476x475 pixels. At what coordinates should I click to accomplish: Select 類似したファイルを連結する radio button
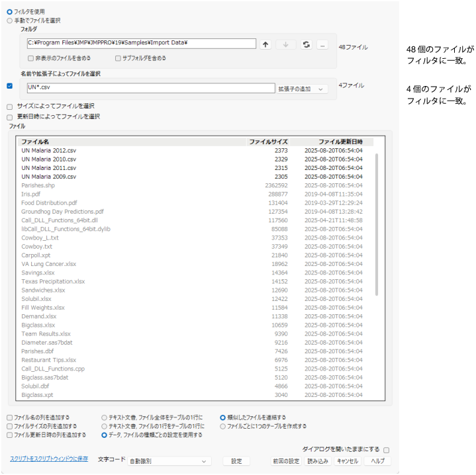pos(223,417)
